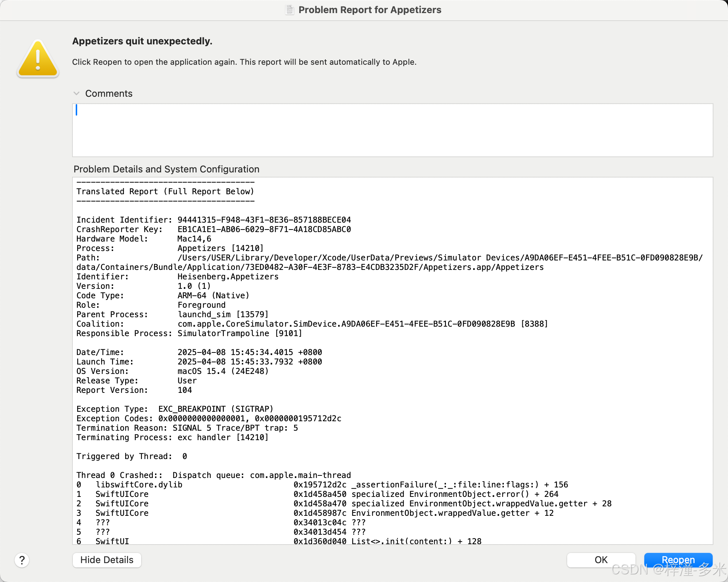This screenshot has height=582, width=728.
Task: Click the 'Problem Report for Appetizers' window title
Action: click(369, 10)
